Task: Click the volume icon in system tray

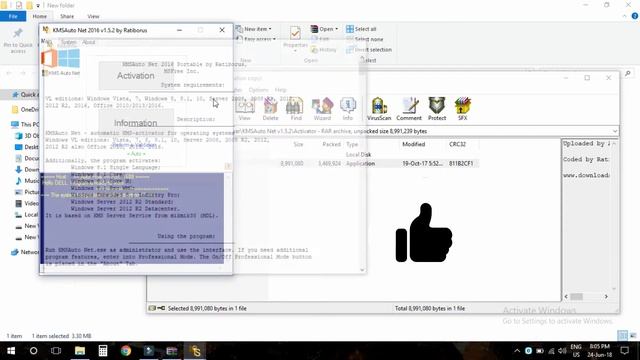Action: 562,351
